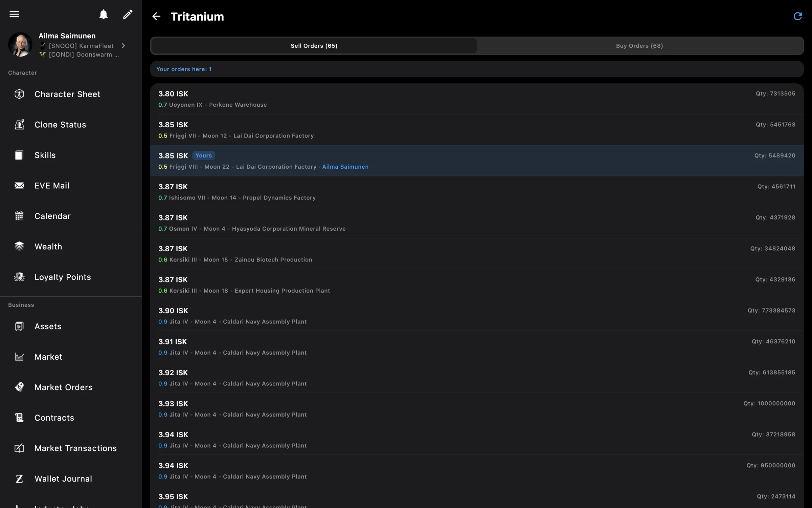Click the Wealth stack icon
Screen dimensions: 812x508
[x=19, y=246]
